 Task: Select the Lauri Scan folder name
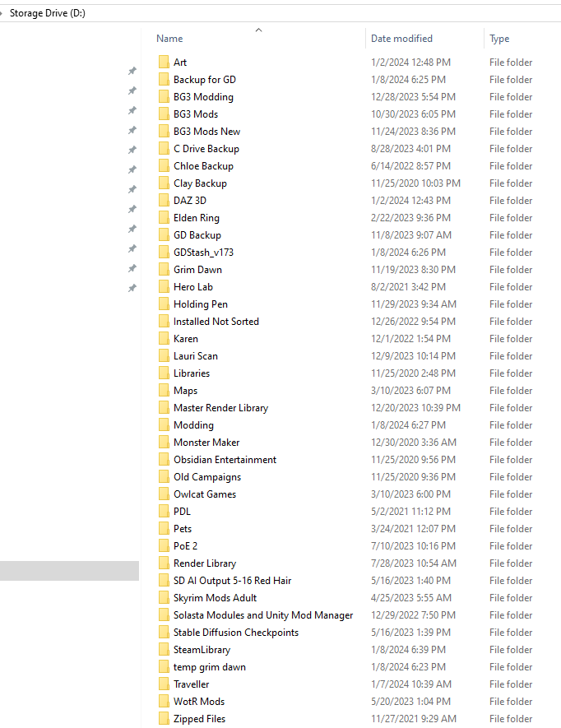tap(196, 356)
